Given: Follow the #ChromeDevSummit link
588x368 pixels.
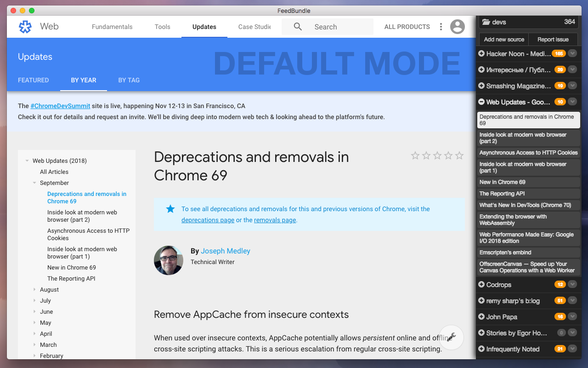Looking at the screenshot, I should point(60,106).
